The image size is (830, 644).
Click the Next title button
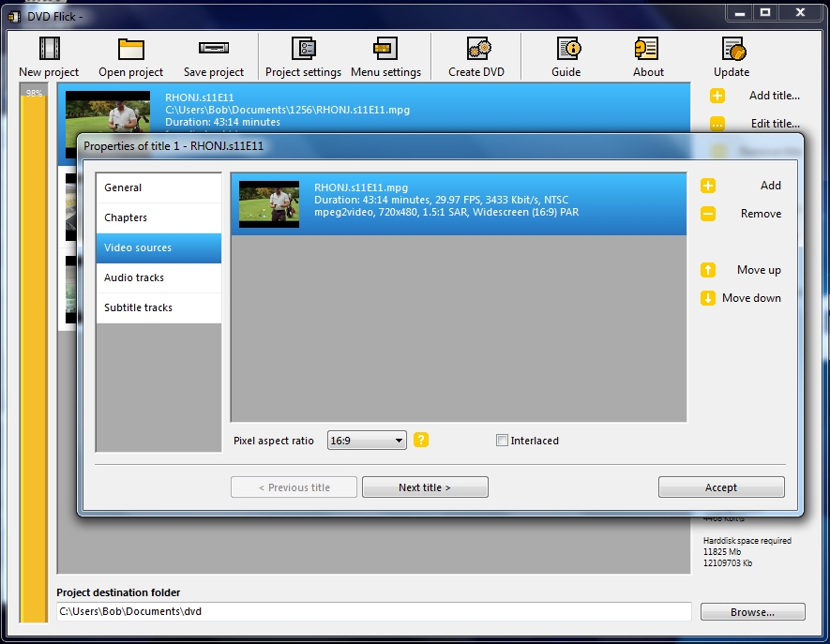[425, 487]
